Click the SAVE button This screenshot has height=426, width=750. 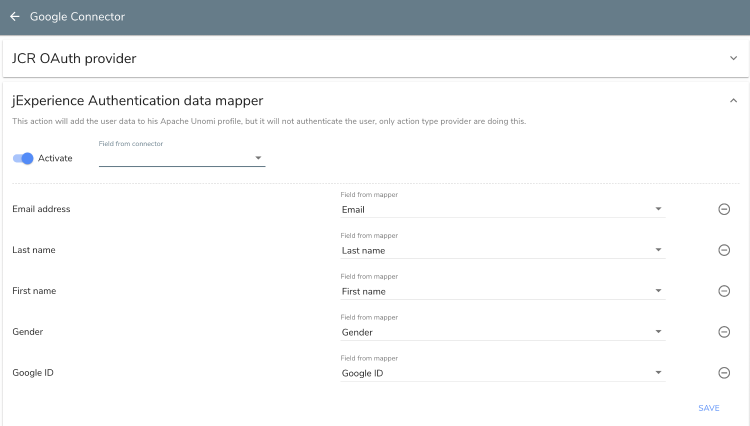[x=708, y=408]
